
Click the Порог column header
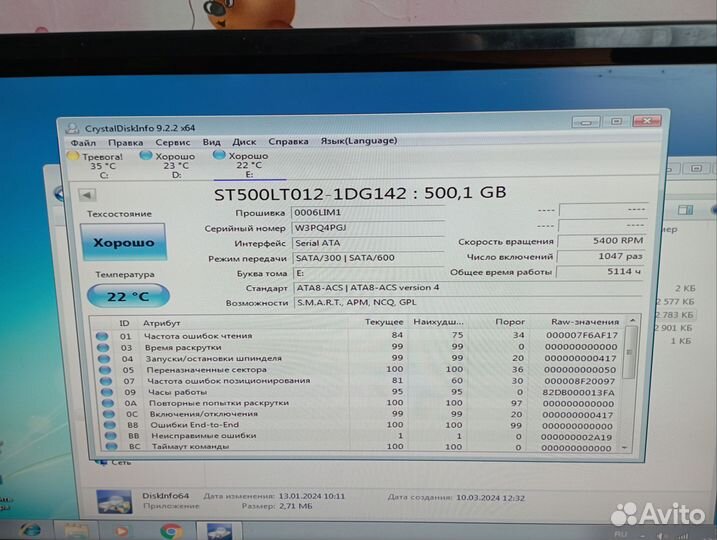pos(510,322)
